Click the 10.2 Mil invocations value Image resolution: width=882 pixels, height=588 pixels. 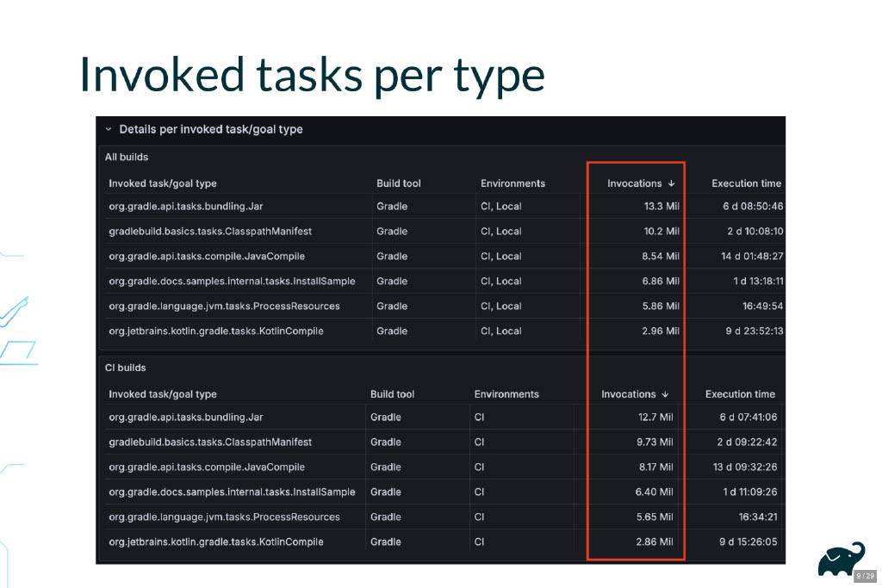click(661, 231)
